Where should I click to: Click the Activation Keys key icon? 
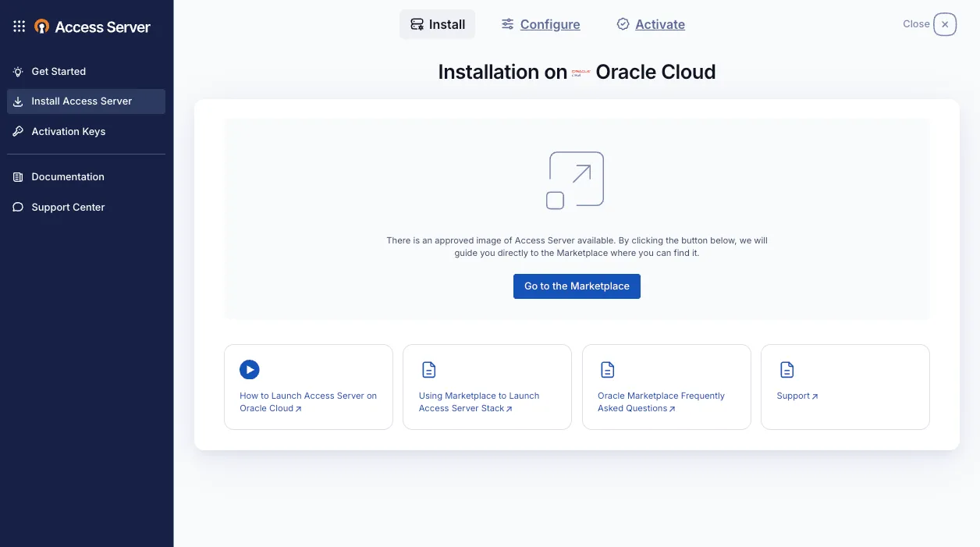pyautogui.click(x=18, y=132)
